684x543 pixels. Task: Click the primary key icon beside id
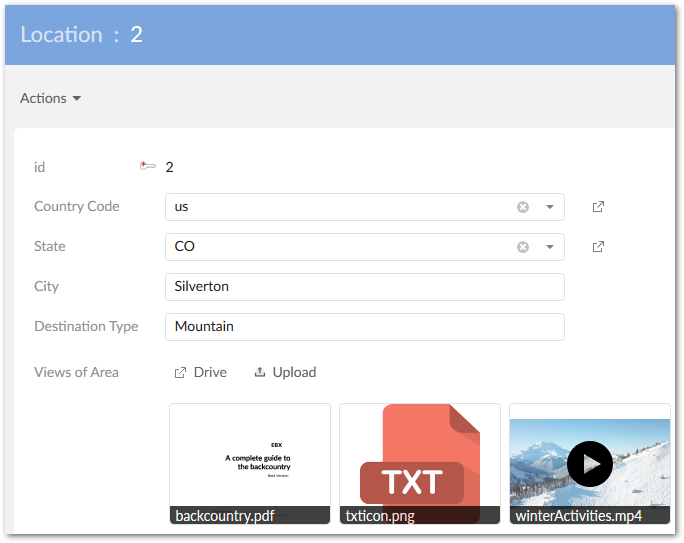click(x=147, y=166)
